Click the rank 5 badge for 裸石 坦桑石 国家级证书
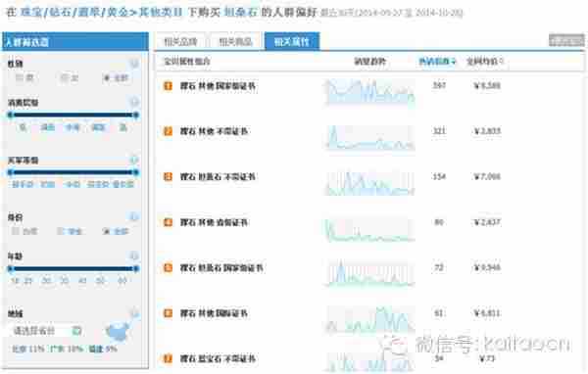Image resolution: width=588 pixels, height=374 pixels. 168,267
